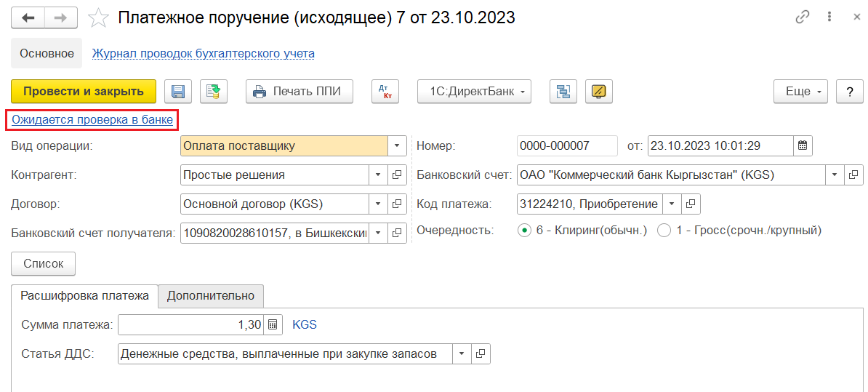The height and width of the screenshot is (392, 868).
Task: Add document to favorites star
Action: click(98, 18)
